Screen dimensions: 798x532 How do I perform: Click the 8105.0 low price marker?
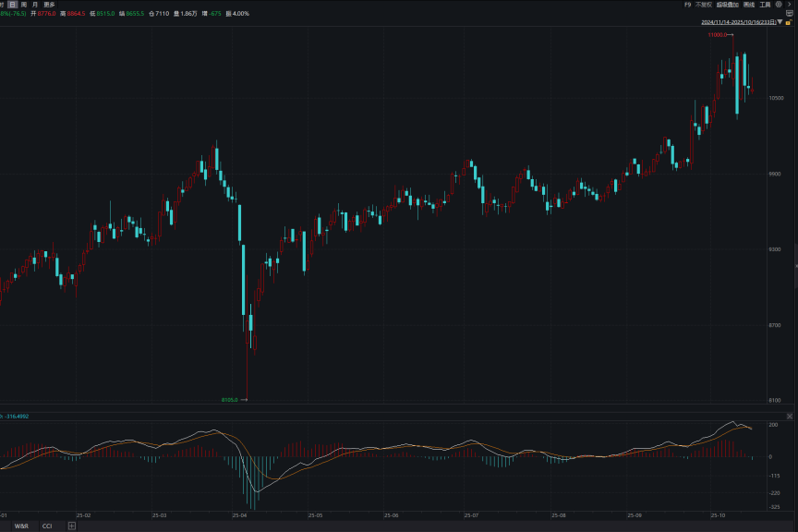point(230,400)
